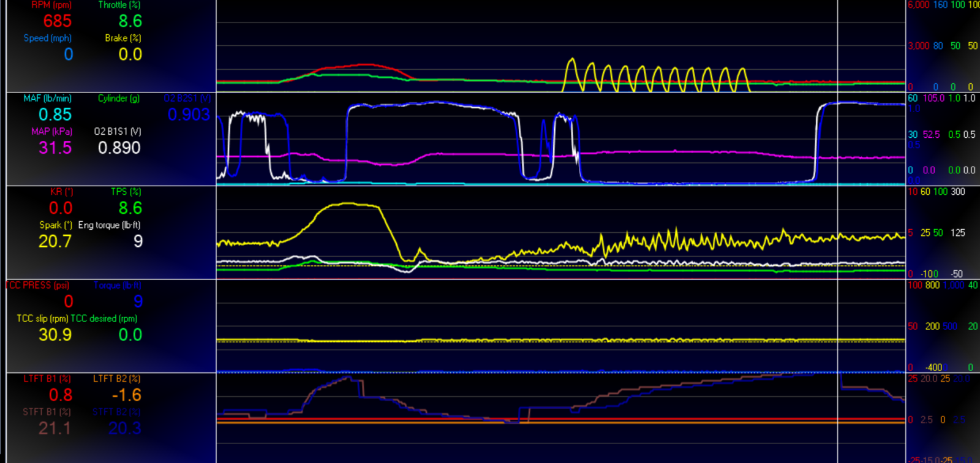
Task: Click the MAP (kPa) value 31.5
Action: pyautogui.click(x=55, y=148)
